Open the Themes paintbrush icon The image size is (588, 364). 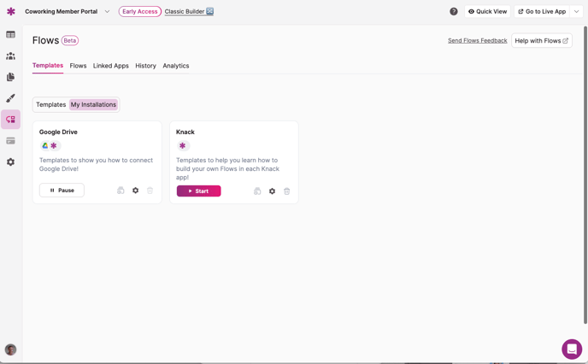(10, 98)
